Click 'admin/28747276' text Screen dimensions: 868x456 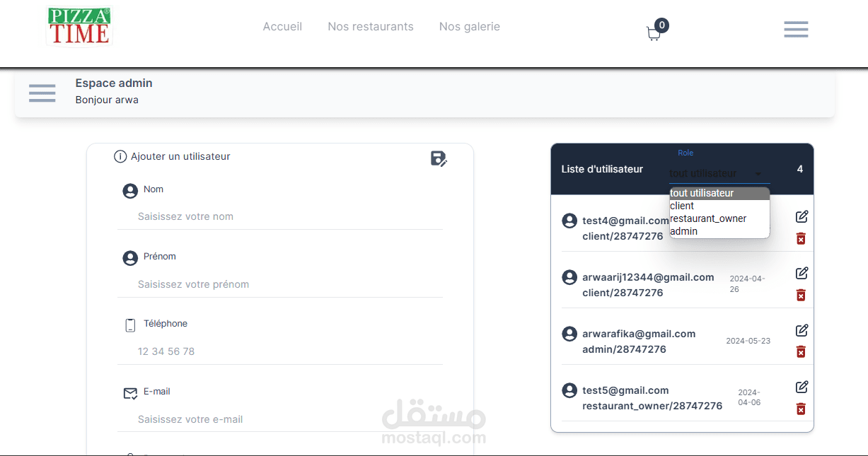tap(624, 349)
